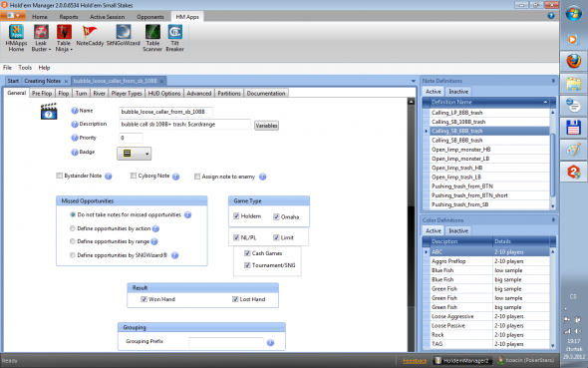The height and width of the screenshot is (368, 588).
Task: Launch Tilt Breaker app
Action: (x=174, y=38)
